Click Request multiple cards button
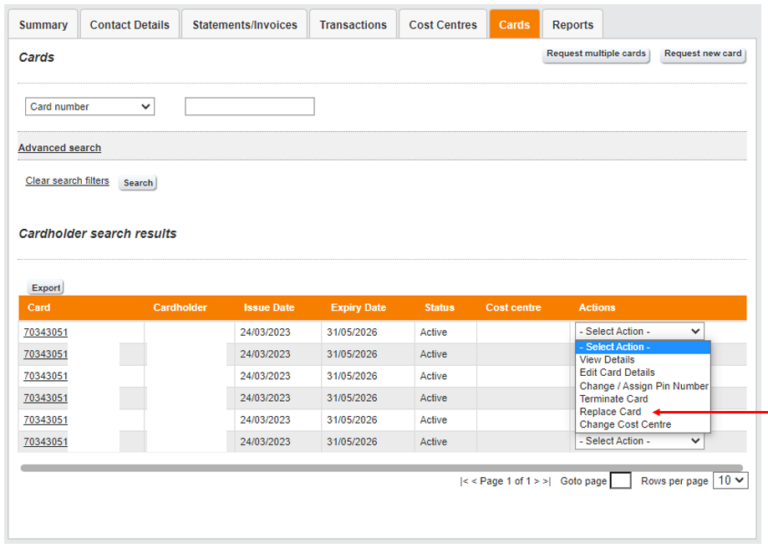This screenshot has width=768, height=548. (596, 54)
